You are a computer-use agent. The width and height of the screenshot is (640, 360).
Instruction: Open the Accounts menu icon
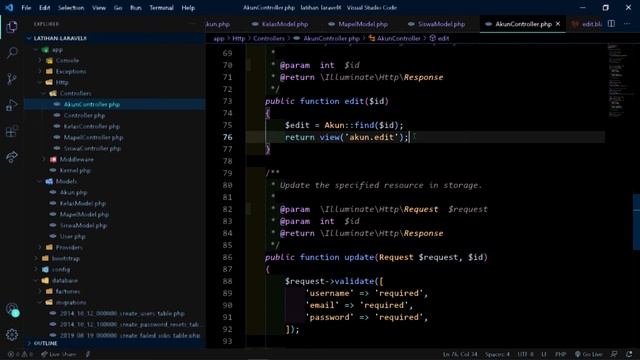[12, 309]
